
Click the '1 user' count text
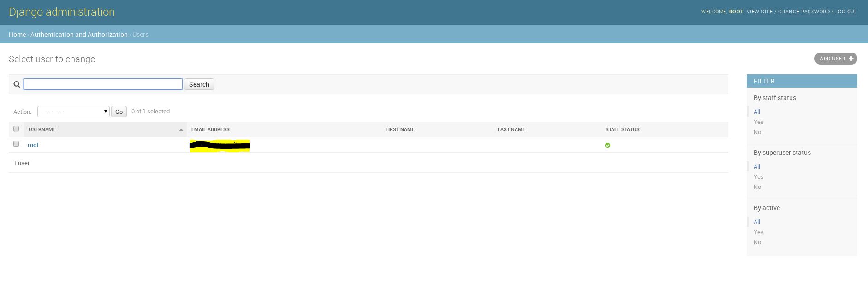pyautogui.click(x=22, y=163)
